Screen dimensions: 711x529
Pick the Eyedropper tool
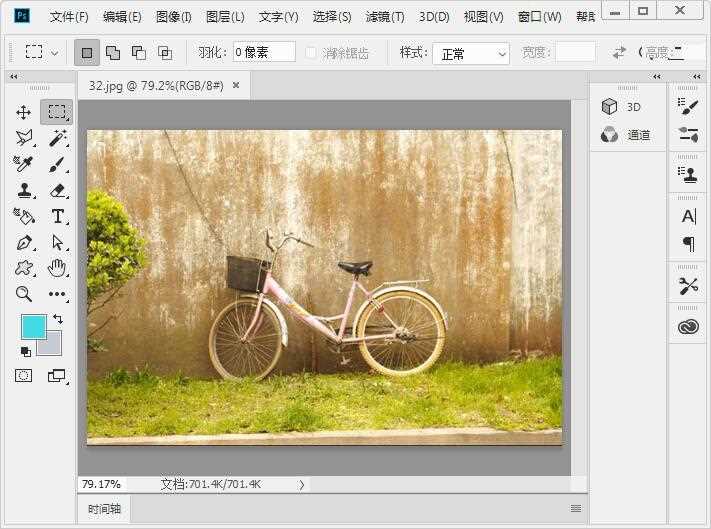[x=24, y=164]
